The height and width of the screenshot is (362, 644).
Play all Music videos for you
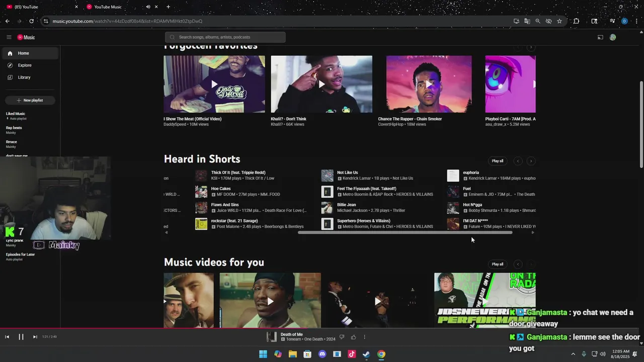(x=498, y=264)
